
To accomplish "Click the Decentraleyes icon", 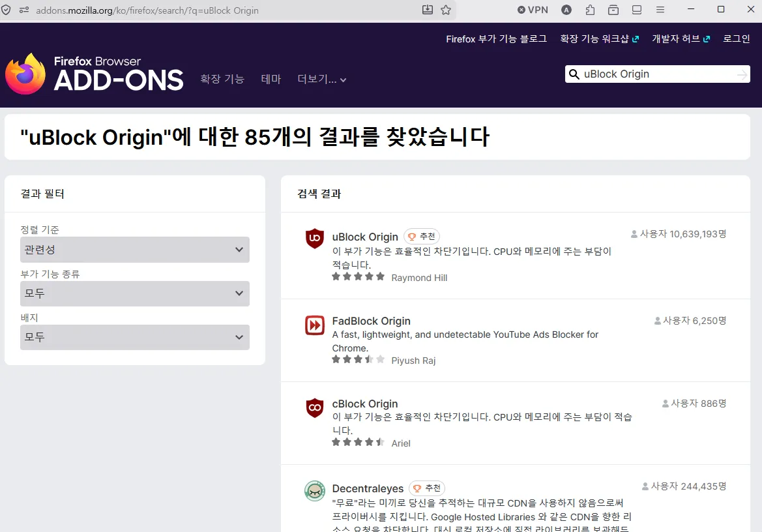I will (x=314, y=491).
